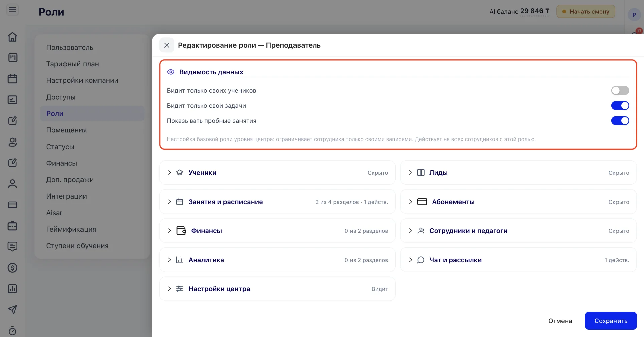Go to home icon in sidebar
Viewport: 644px width, 337px height.
[x=12, y=37]
